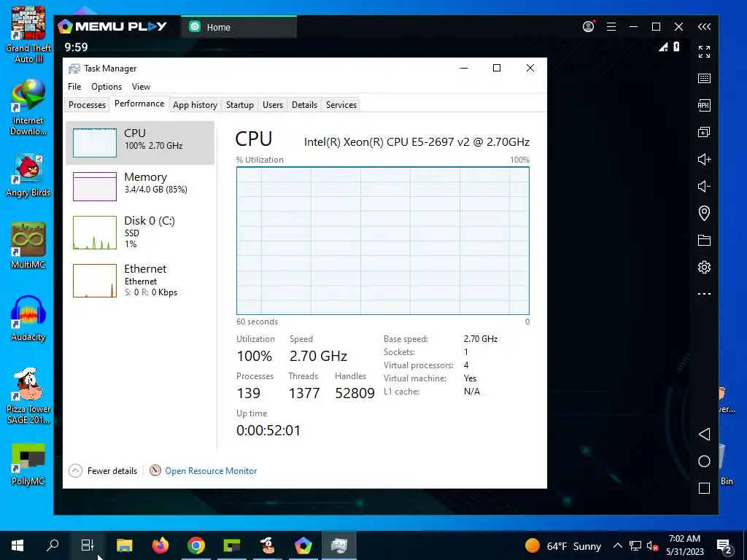
Task: Click Fewer details button
Action: point(103,471)
